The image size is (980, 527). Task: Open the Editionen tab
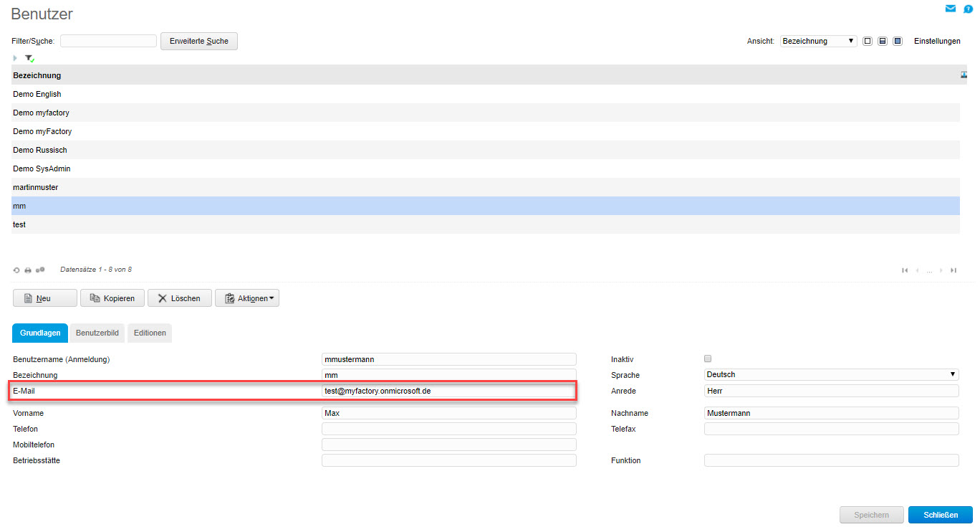tap(150, 333)
